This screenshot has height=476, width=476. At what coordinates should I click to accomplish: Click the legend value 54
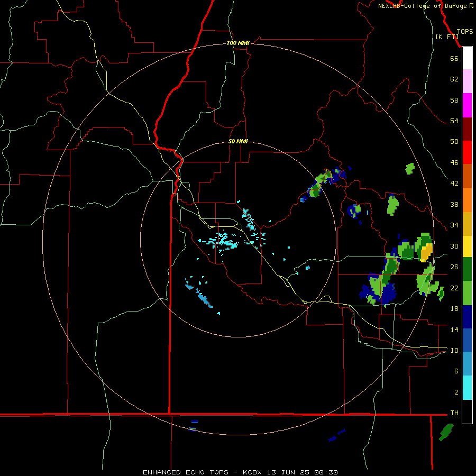click(x=454, y=121)
